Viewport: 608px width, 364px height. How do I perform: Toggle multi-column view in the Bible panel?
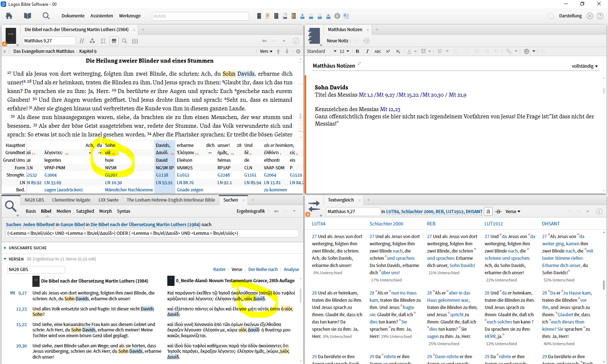coord(135,41)
